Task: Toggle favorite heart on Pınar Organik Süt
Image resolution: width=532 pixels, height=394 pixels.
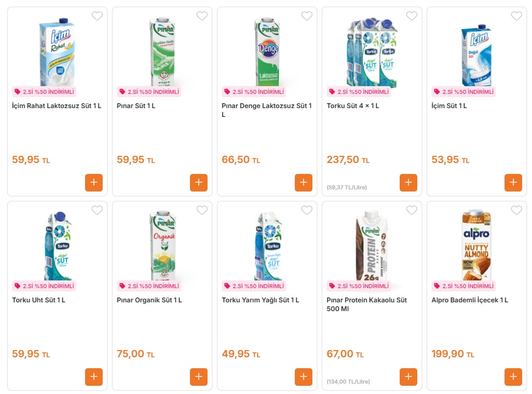Action: tap(202, 210)
